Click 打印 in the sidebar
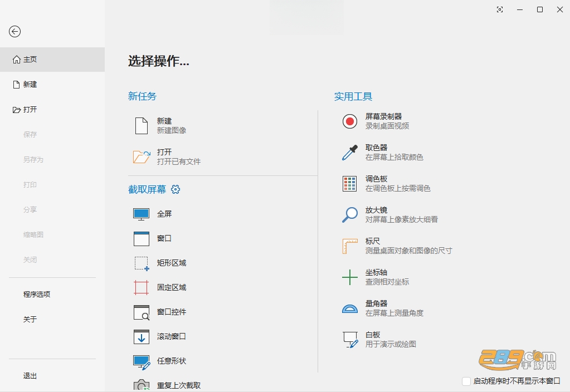The height and width of the screenshot is (392, 570). pyautogui.click(x=30, y=184)
